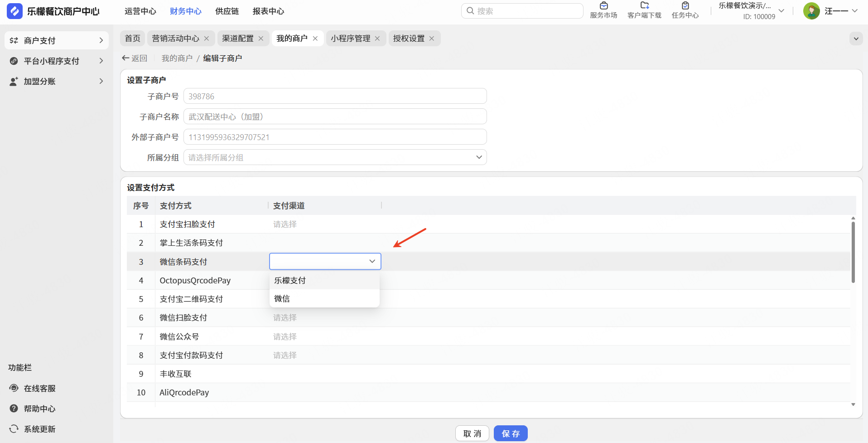868x443 pixels.
Task: Open the 汪一一 user menu dropdown
Action: 855,11
